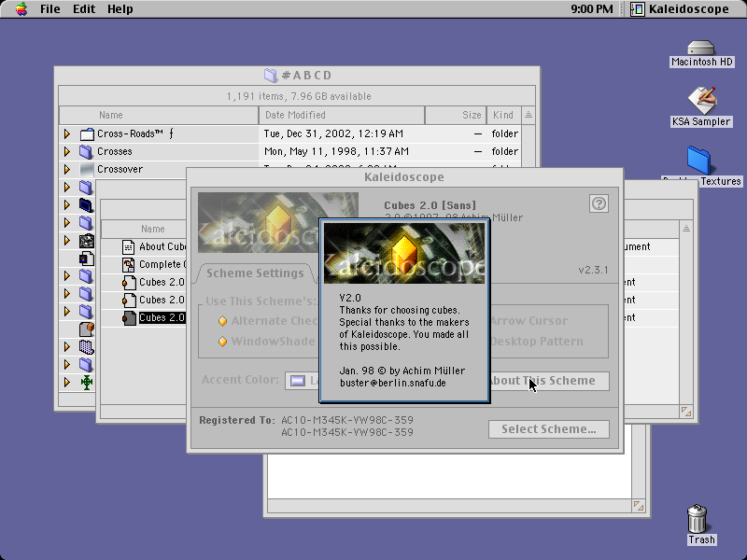
Task: Select the black-and-white textured icon in # A B C D
Action: [x=87, y=241]
